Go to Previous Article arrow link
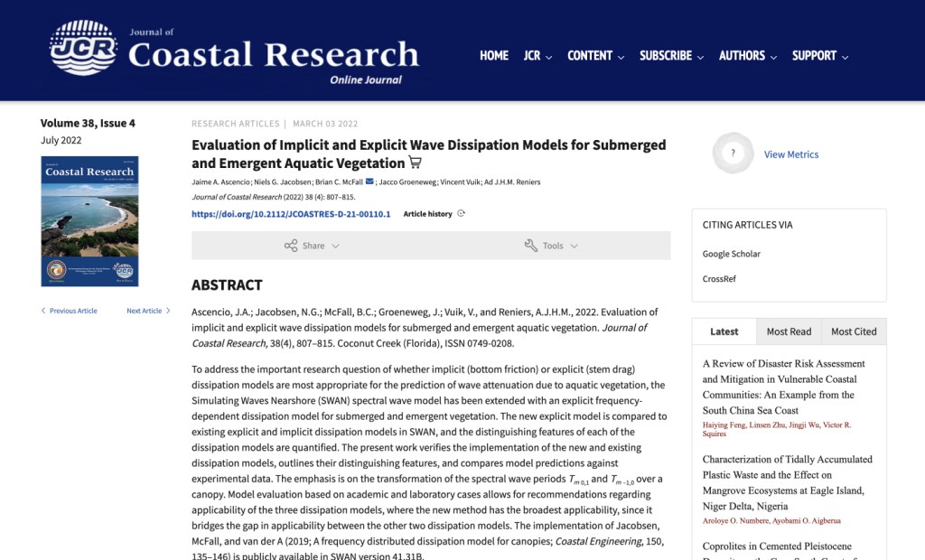This screenshot has height=560, width=925. pyautogui.click(x=69, y=311)
